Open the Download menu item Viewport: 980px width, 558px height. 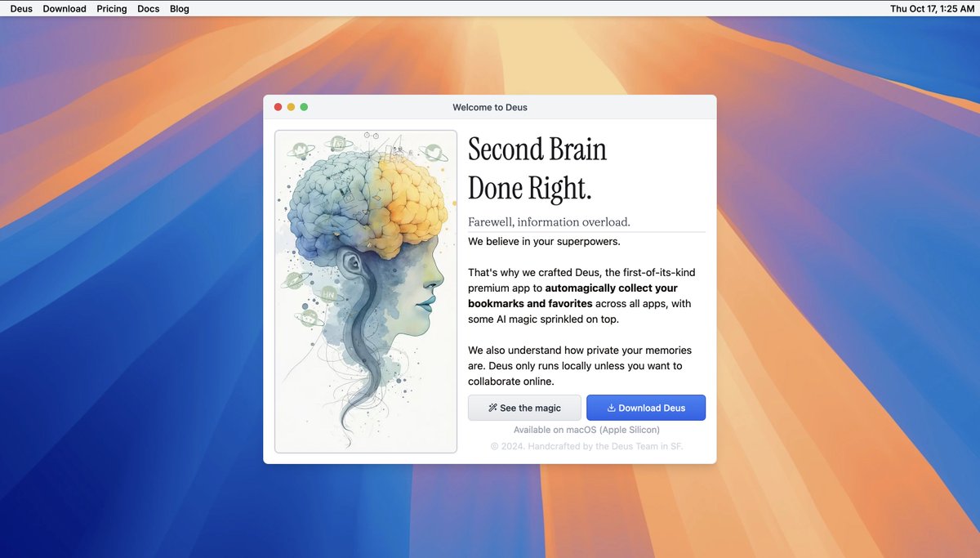(65, 9)
